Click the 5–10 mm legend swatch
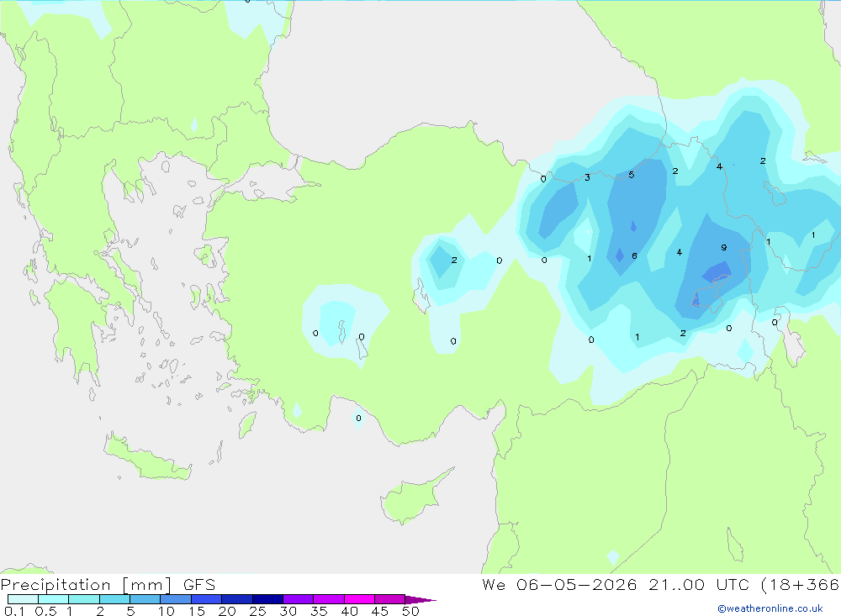841x616 pixels. [x=145, y=599]
